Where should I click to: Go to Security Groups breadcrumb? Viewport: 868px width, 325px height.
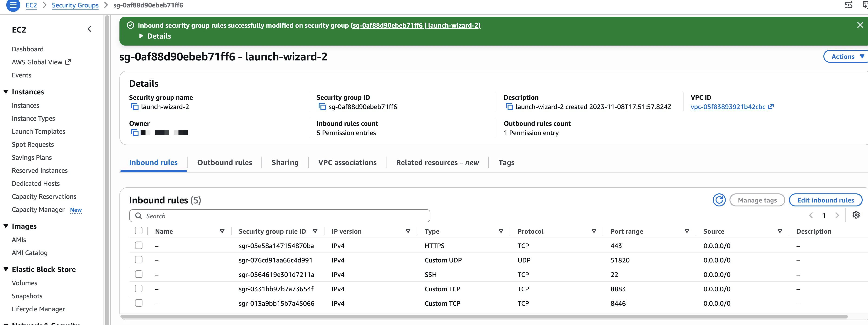click(x=75, y=5)
